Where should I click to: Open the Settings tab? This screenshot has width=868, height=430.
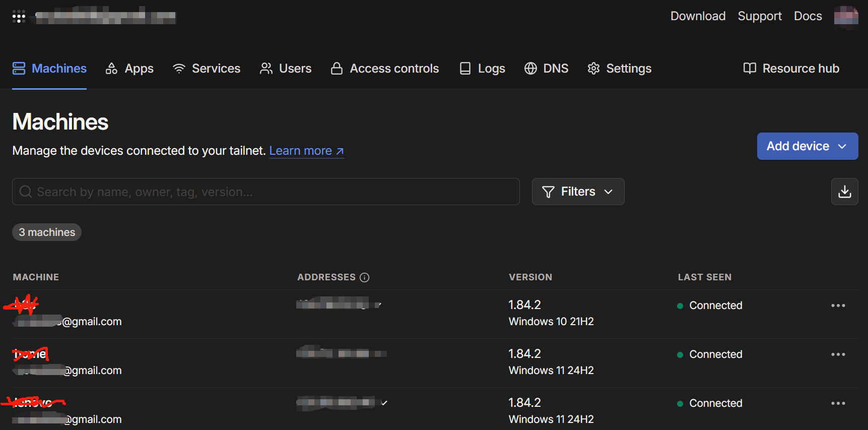(x=619, y=69)
